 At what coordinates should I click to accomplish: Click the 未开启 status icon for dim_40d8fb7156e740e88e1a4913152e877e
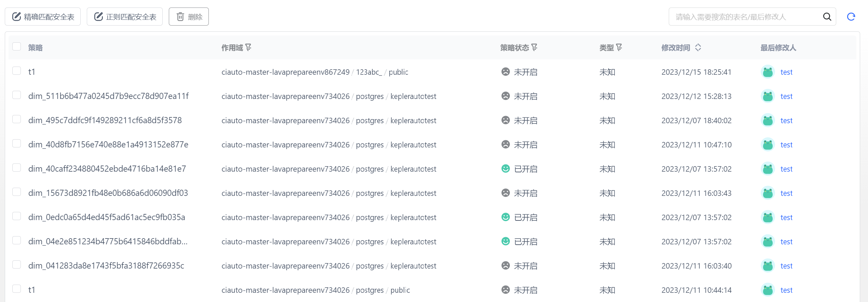(x=505, y=144)
